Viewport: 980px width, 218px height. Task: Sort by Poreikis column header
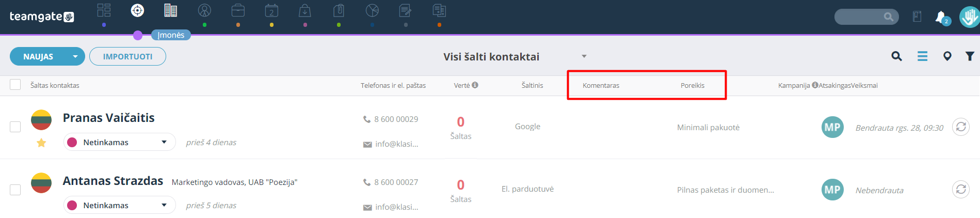tap(693, 85)
